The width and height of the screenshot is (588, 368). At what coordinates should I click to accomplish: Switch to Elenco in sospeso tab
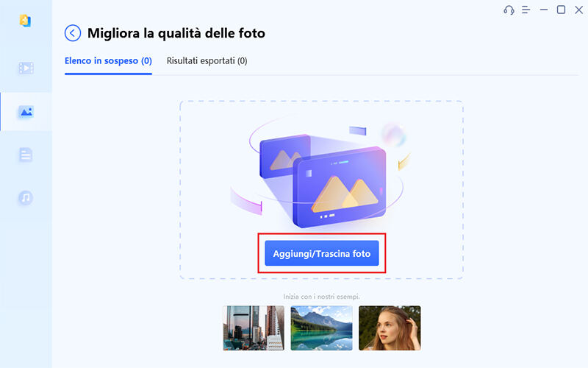point(108,61)
